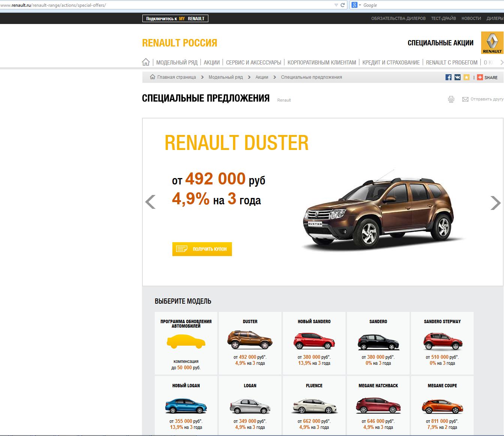
Task: Select the Новый Sandero car thumbnail
Action: tap(314, 340)
